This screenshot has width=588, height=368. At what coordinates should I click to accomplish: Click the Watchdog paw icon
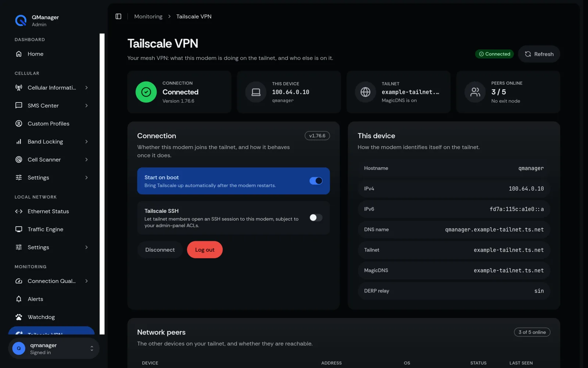(x=19, y=317)
